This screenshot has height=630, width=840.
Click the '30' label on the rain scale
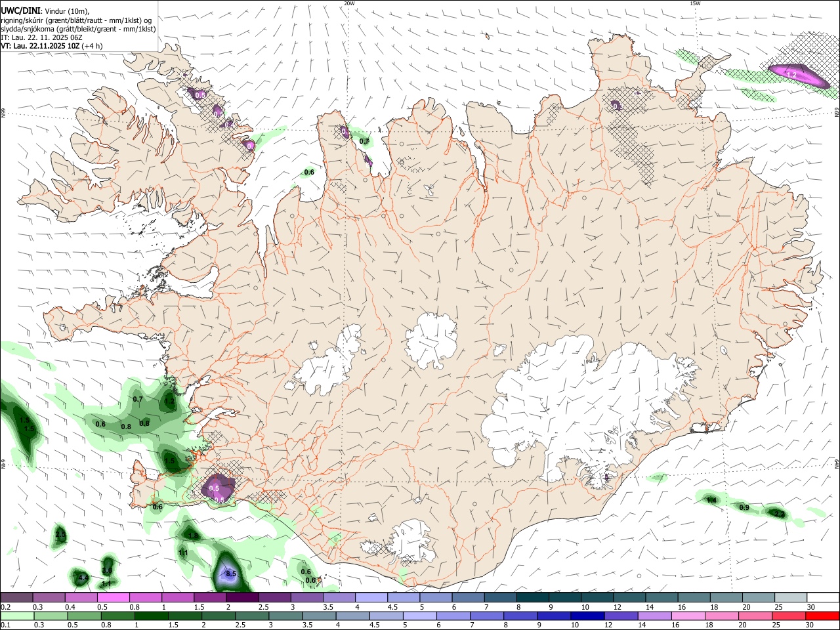pos(810,625)
